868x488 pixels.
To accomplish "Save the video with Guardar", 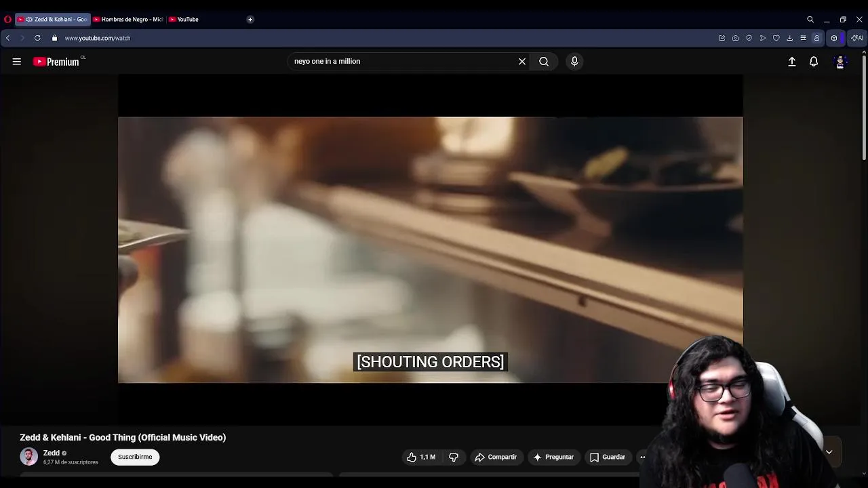I will tap(608, 457).
